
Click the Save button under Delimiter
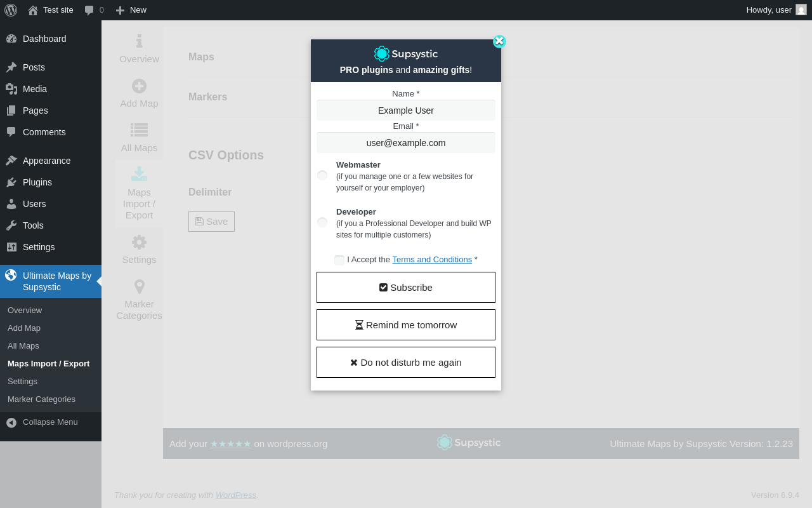point(211,222)
